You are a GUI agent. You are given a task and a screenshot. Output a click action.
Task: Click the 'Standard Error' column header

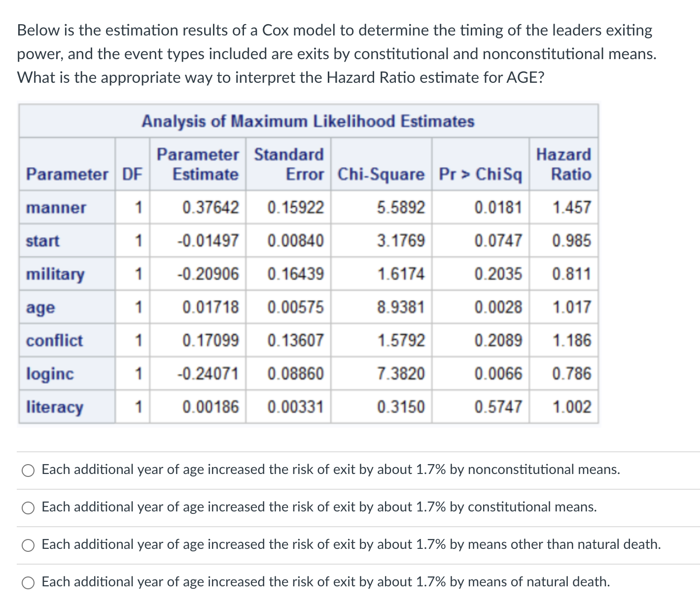289,164
